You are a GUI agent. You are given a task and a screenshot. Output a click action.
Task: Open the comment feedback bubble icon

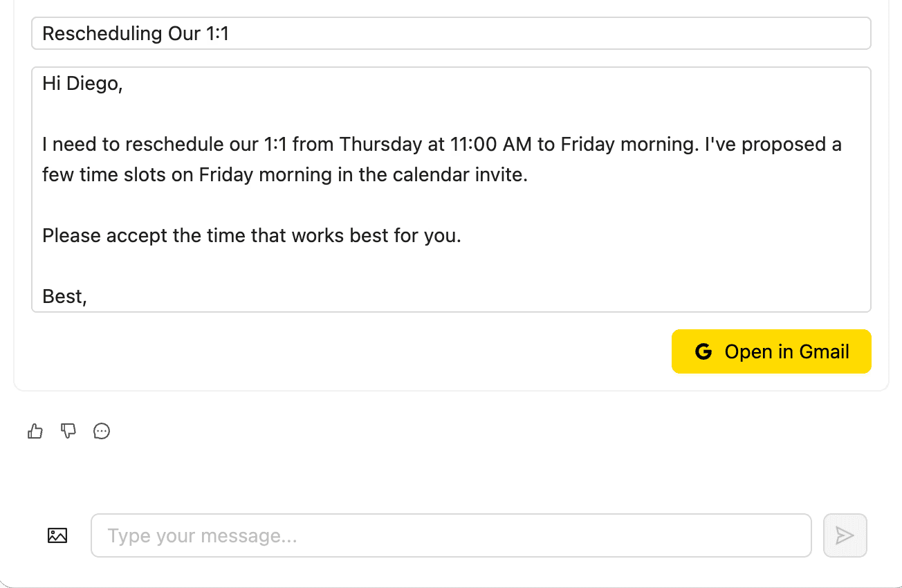[x=102, y=432]
